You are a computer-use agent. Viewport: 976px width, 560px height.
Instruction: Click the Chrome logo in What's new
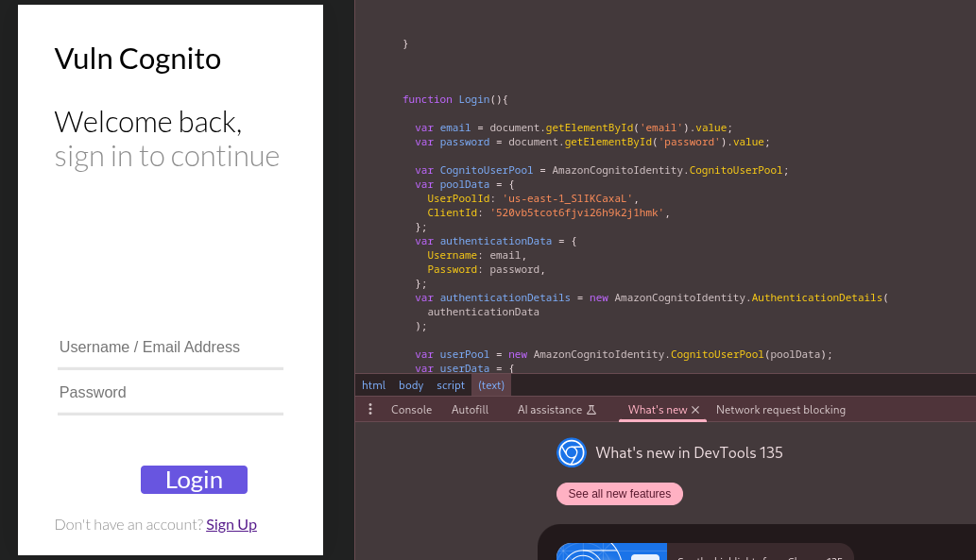click(x=572, y=453)
